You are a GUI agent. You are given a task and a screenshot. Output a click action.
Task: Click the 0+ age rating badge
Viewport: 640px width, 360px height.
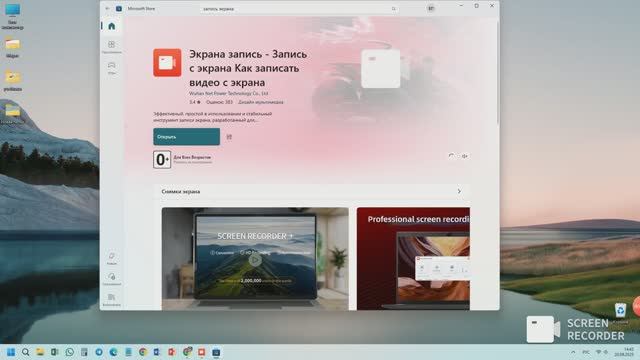162,160
